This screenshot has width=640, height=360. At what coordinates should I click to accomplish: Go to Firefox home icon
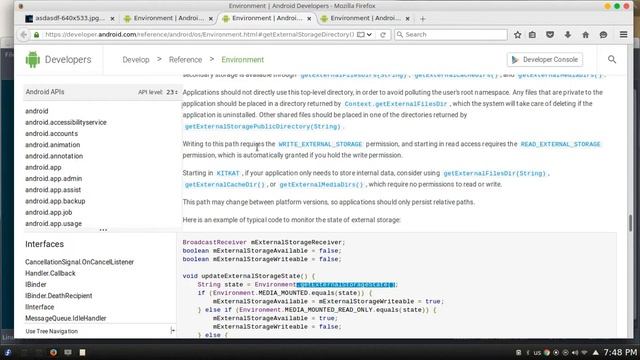586,35
